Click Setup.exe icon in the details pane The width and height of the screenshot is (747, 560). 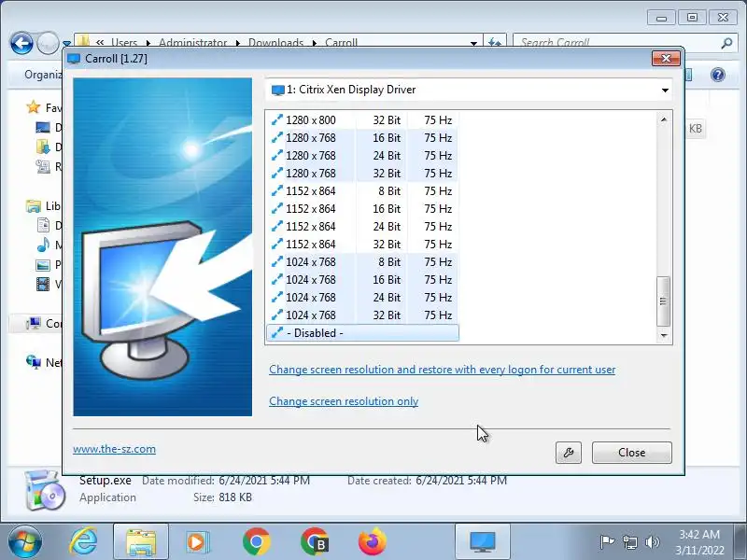(45, 491)
